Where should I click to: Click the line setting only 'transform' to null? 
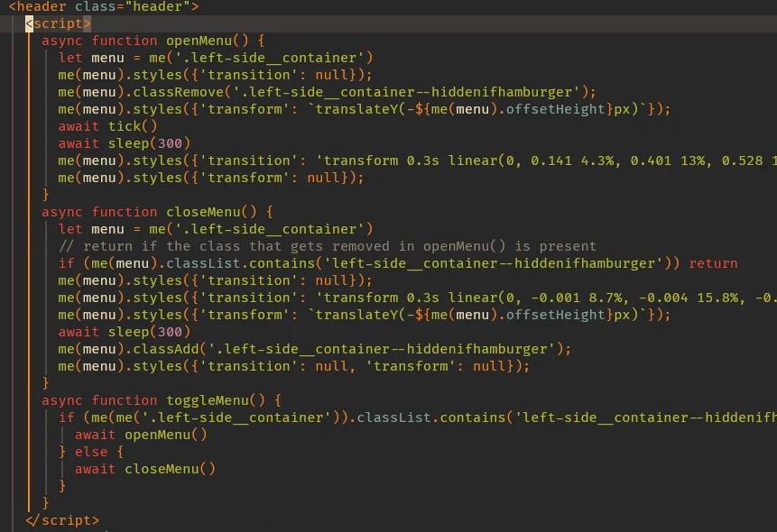[x=211, y=178]
